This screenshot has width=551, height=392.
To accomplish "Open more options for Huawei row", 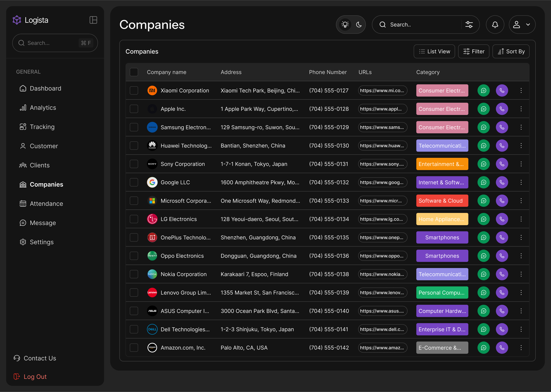I will tap(521, 146).
